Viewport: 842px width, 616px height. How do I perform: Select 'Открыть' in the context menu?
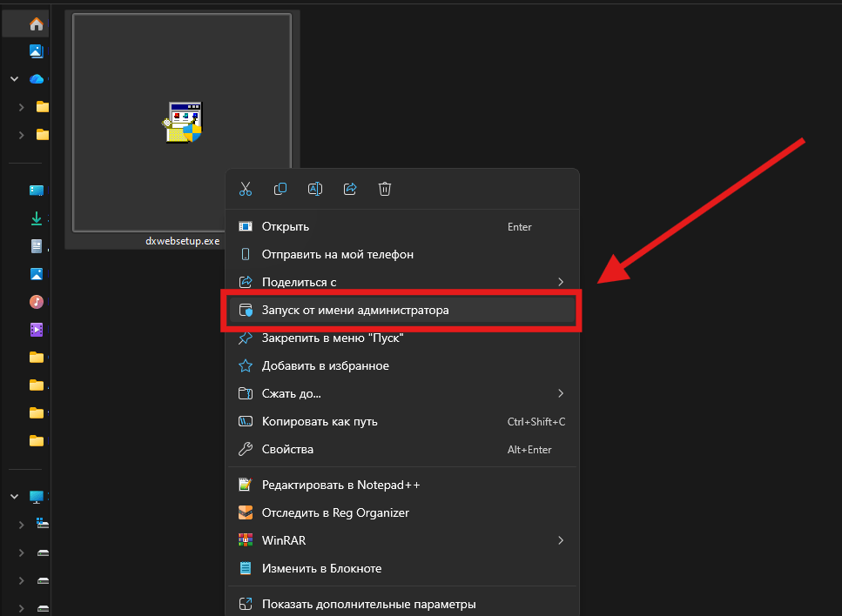pyautogui.click(x=286, y=226)
